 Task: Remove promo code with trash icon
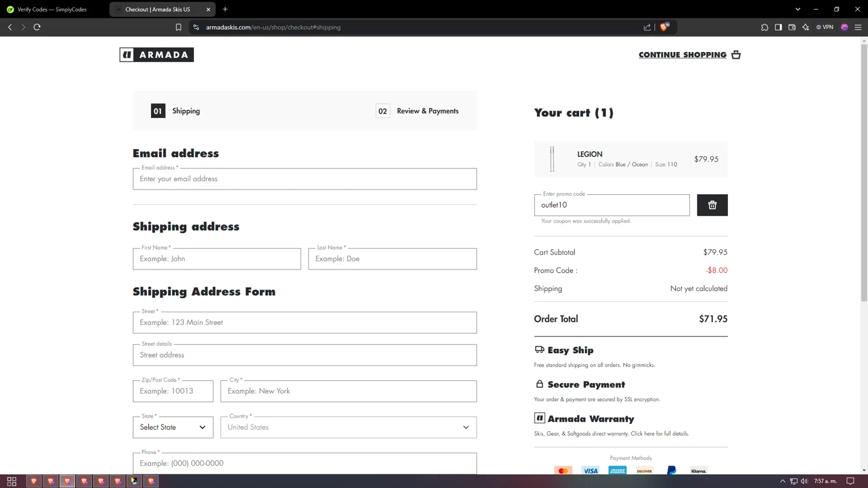point(712,205)
